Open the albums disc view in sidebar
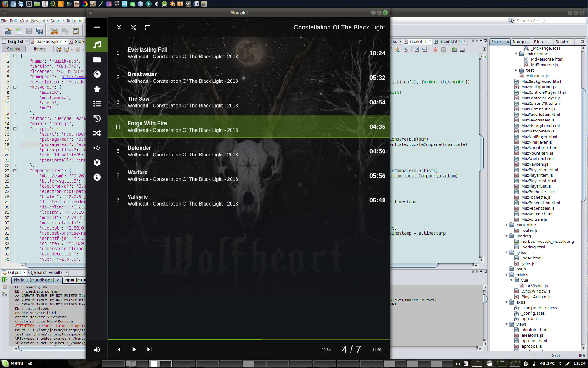Screen dimensions: 588x368 tap(97, 74)
